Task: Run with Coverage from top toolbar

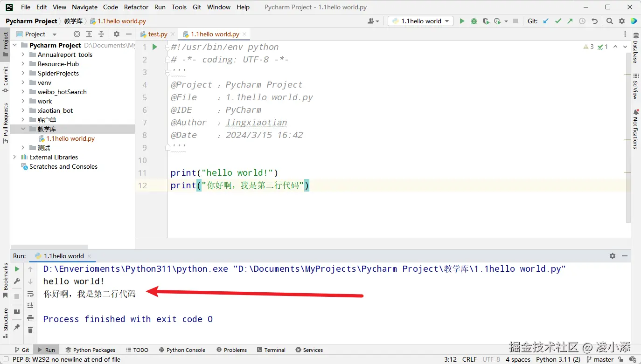Action: pyautogui.click(x=486, y=21)
